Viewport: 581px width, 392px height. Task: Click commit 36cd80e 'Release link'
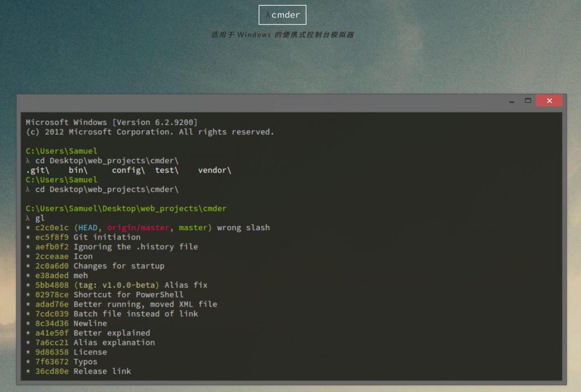click(78, 371)
